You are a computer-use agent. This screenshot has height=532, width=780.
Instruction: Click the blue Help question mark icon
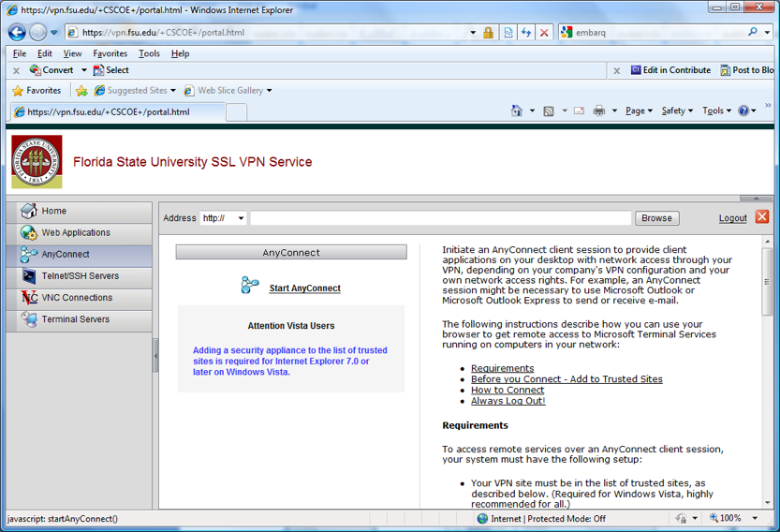[x=743, y=111]
